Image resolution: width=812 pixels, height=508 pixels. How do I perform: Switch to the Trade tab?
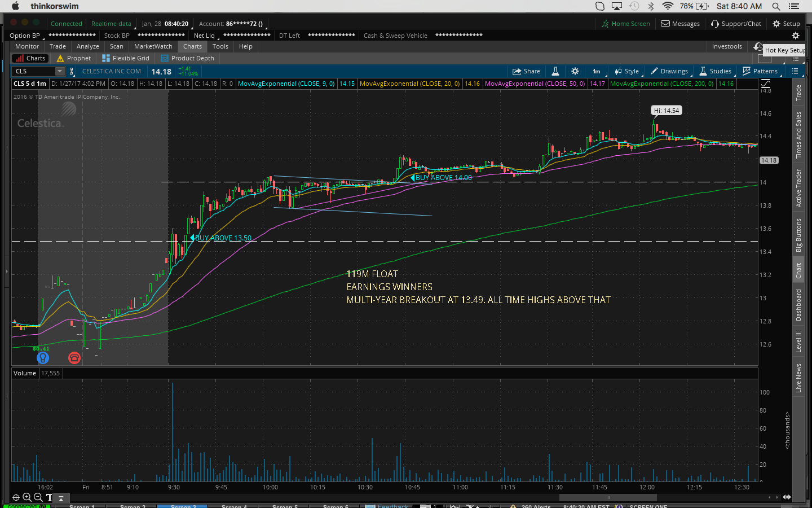[58, 46]
